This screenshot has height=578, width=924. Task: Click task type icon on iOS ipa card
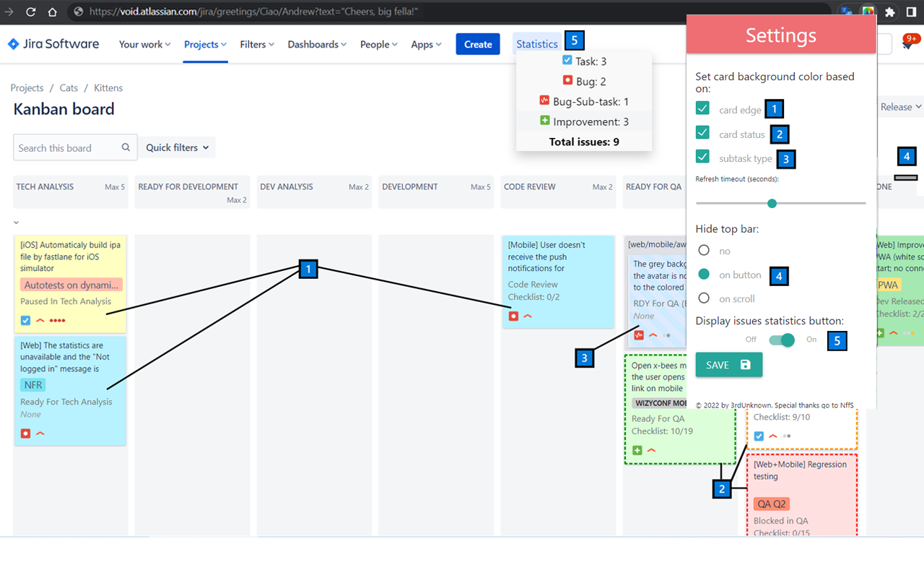[25, 321]
